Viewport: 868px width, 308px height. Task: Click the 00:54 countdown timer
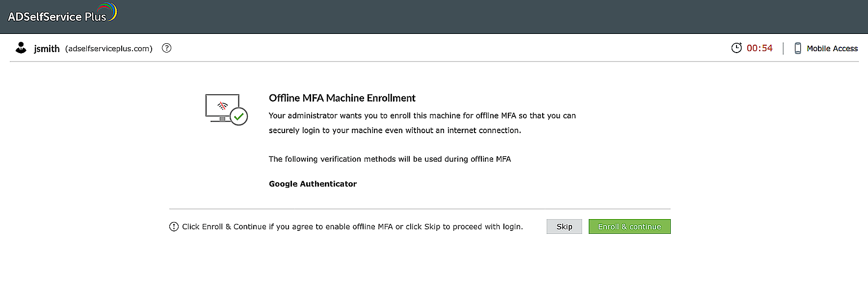(759, 48)
